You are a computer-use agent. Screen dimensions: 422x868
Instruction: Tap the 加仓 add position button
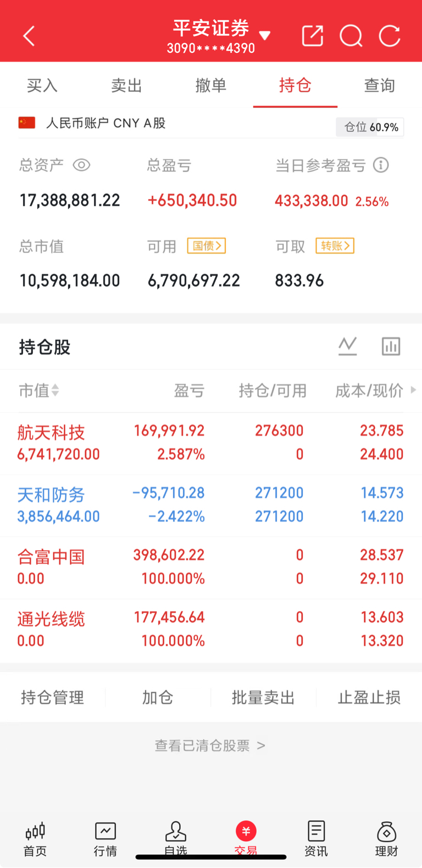[x=158, y=697]
